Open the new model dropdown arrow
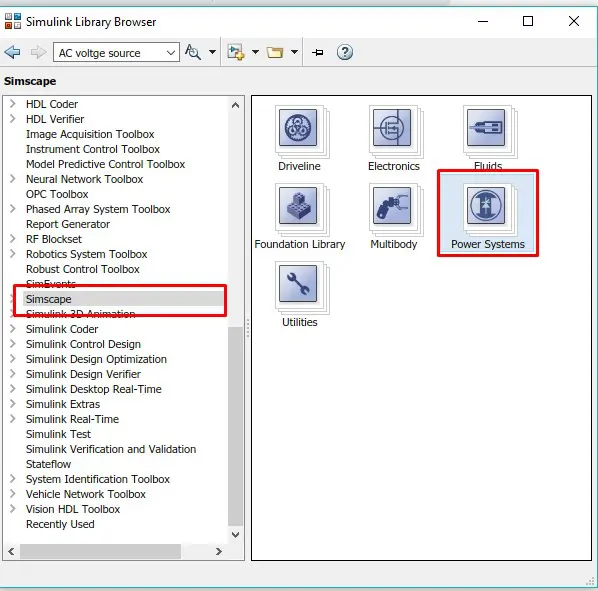Viewport: 598px width, 591px height. [x=255, y=52]
